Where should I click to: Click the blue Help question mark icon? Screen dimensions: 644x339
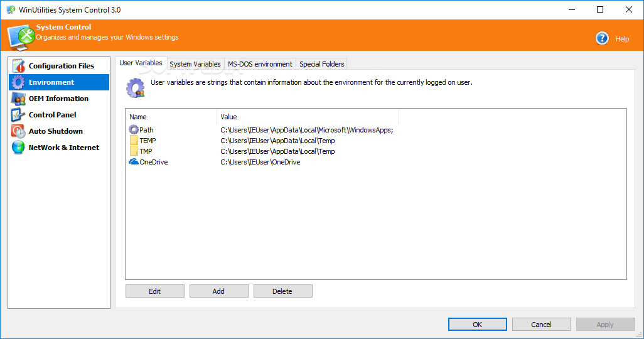[602, 38]
